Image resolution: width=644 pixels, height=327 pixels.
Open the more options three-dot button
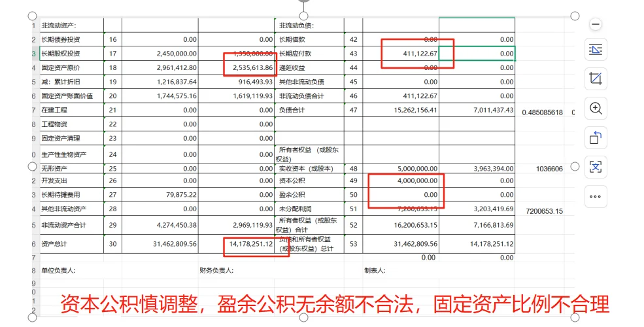[x=596, y=196]
